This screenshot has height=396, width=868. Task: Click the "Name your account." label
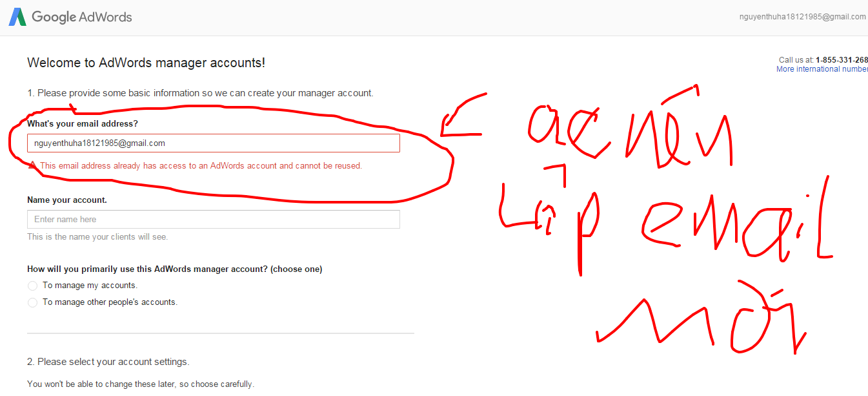coord(67,200)
